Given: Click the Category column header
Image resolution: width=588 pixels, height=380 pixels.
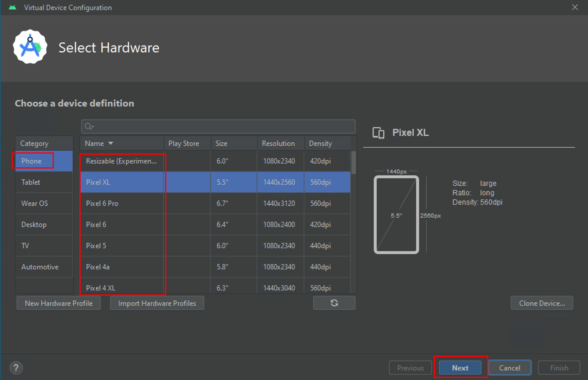Looking at the screenshot, I should coord(44,143).
